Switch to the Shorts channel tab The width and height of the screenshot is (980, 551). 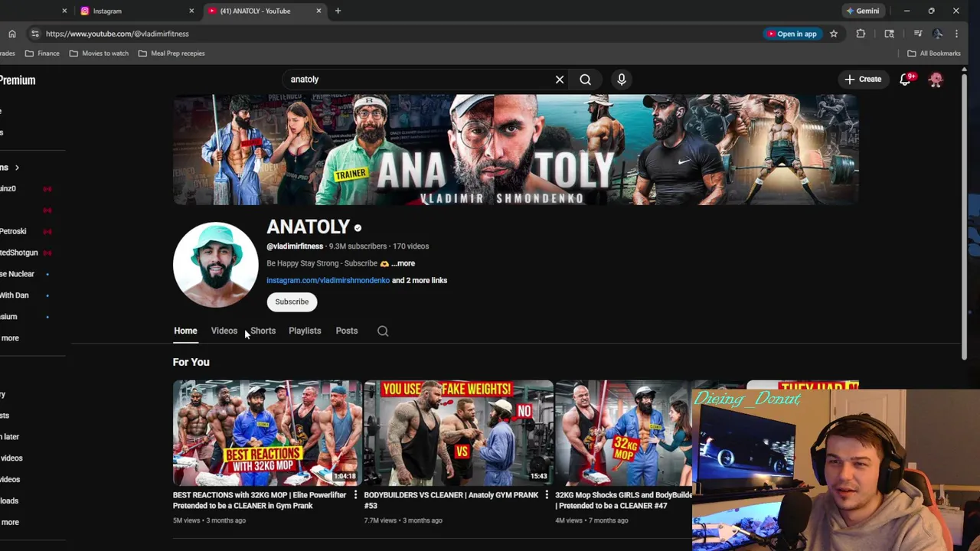(x=263, y=331)
